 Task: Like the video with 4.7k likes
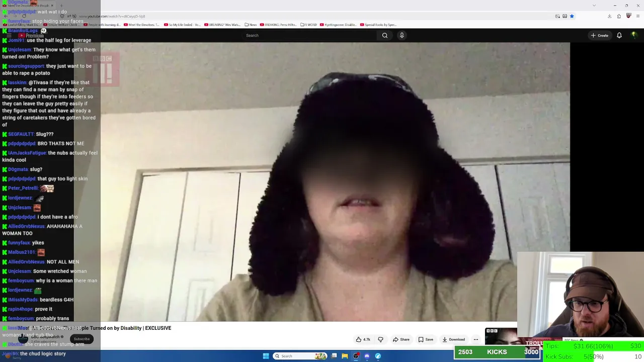(363, 339)
